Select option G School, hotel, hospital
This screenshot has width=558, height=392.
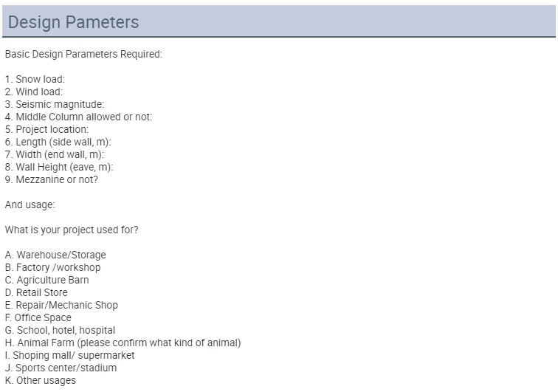click(60, 330)
